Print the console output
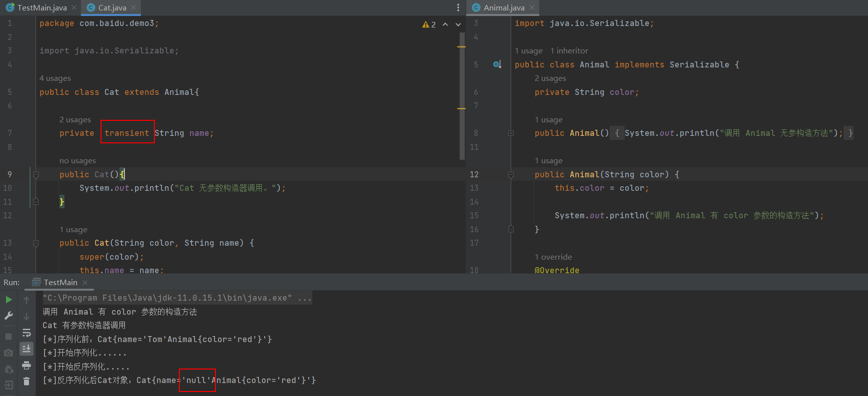The width and height of the screenshot is (868, 396). coord(26,365)
